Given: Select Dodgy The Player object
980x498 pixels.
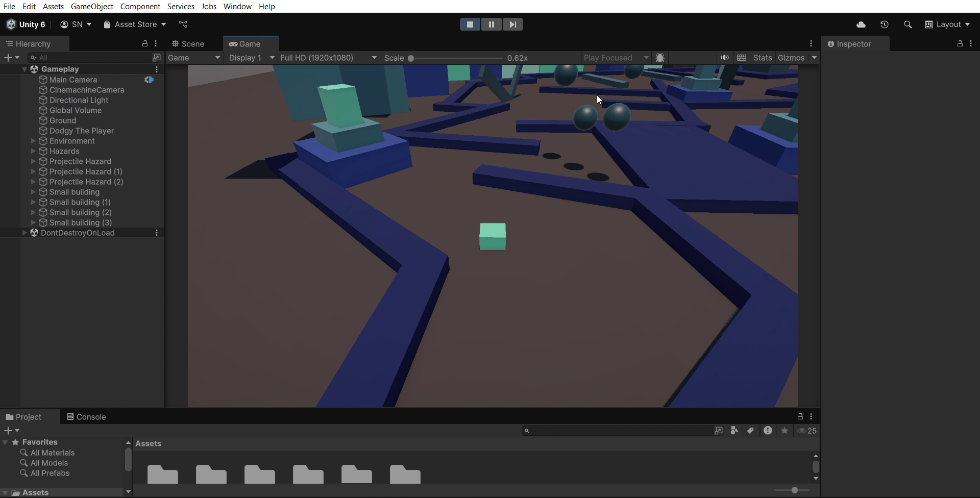Looking at the screenshot, I should click(82, 131).
